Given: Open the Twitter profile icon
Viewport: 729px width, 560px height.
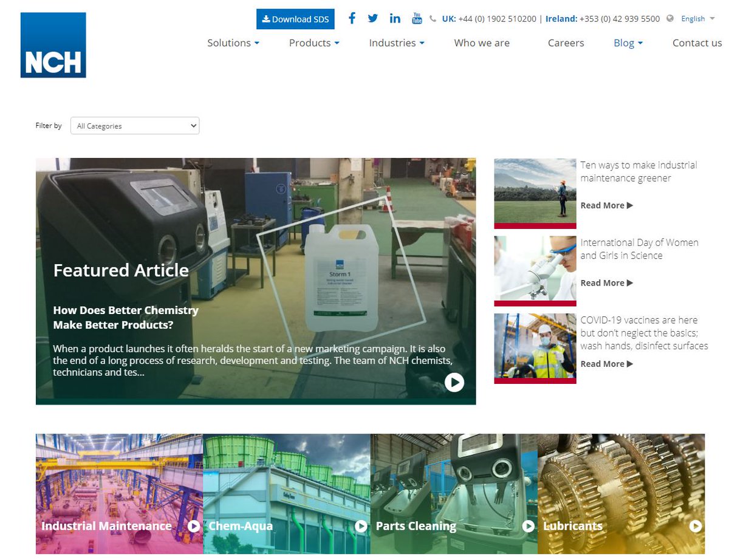Looking at the screenshot, I should 373,18.
